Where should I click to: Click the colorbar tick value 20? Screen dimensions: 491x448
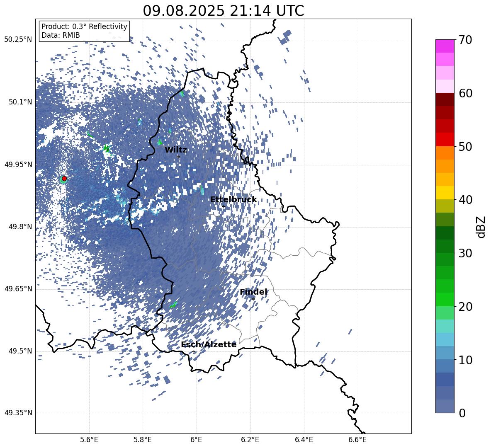tap(465, 306)
